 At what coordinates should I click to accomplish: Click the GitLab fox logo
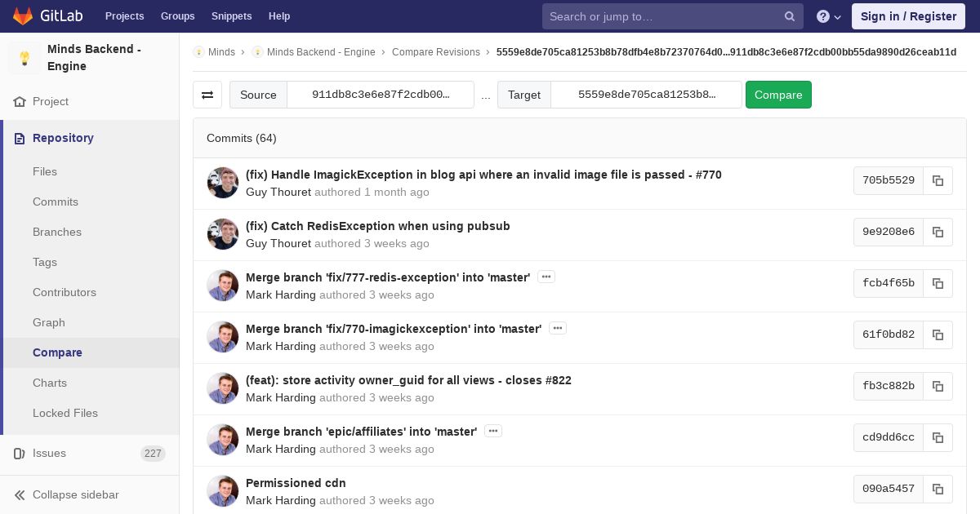[23, 16]
